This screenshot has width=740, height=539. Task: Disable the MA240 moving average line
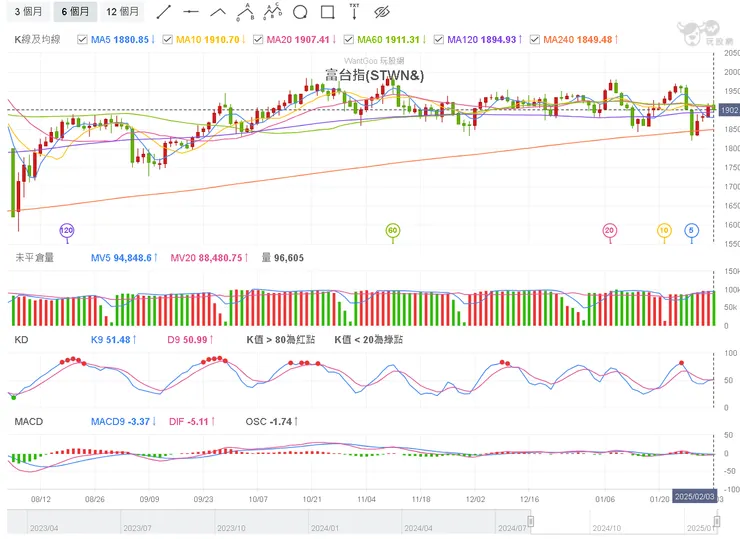click(534, 40)
